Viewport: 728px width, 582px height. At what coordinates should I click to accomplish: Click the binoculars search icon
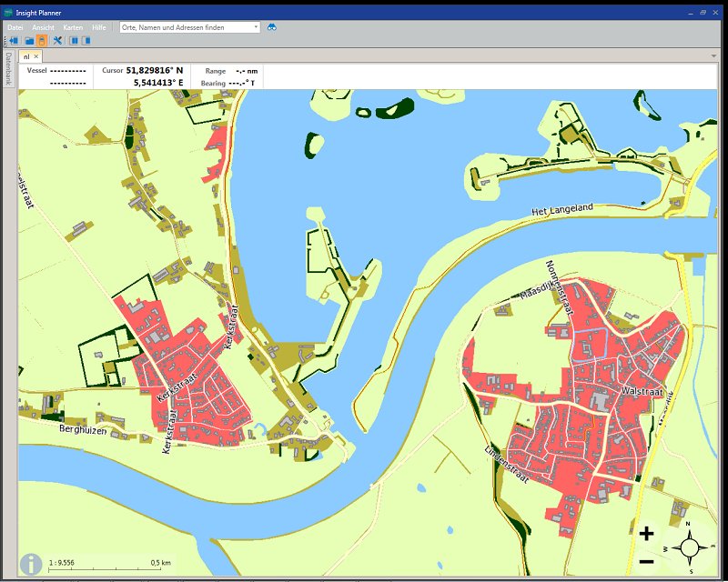[x=271, y=27]
